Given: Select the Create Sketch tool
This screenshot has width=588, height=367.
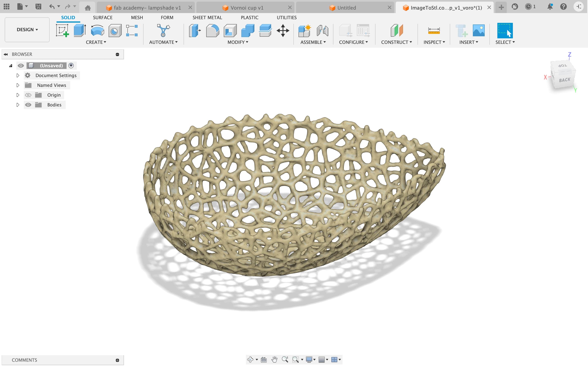Looking at the screenshot, I should click(x=62, y=31).
